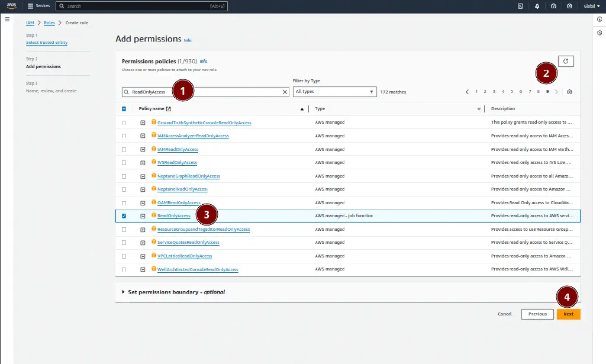The height and width of the screenshot is (364, 606).
Task: Open the Services grid menu
Action: (39, 6)
